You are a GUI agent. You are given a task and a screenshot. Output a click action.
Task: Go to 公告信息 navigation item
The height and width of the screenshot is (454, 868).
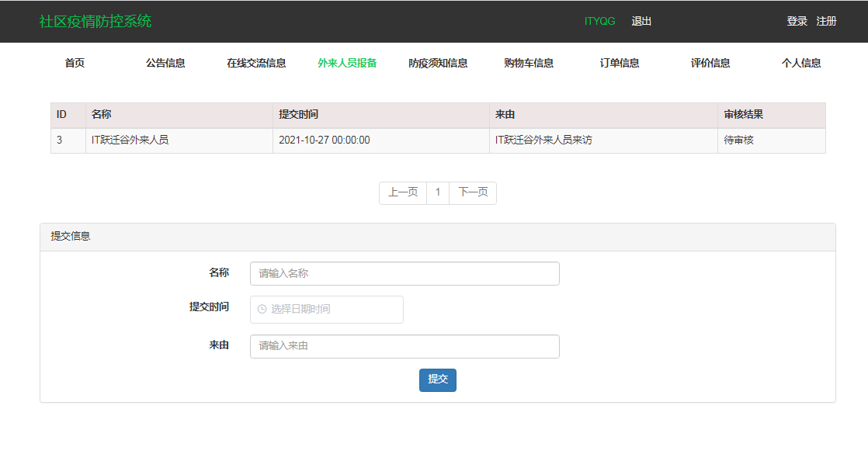click(x=165, y=63)
